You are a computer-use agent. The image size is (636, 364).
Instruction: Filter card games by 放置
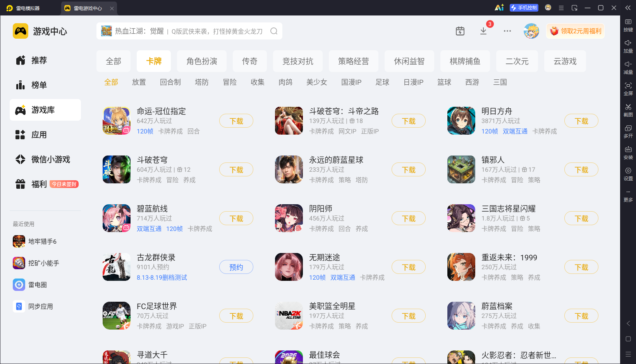click(139, 82)
